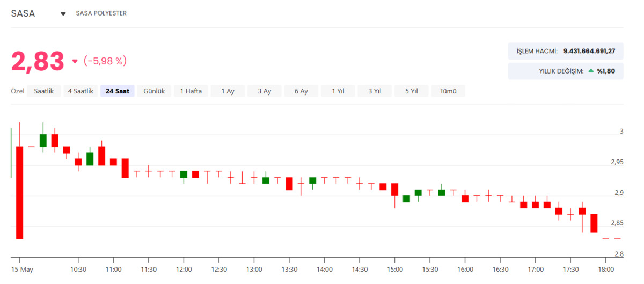Choose the 3 Ay range button
This screenshot has width=644, height=284.
click(x=264, y=91)
